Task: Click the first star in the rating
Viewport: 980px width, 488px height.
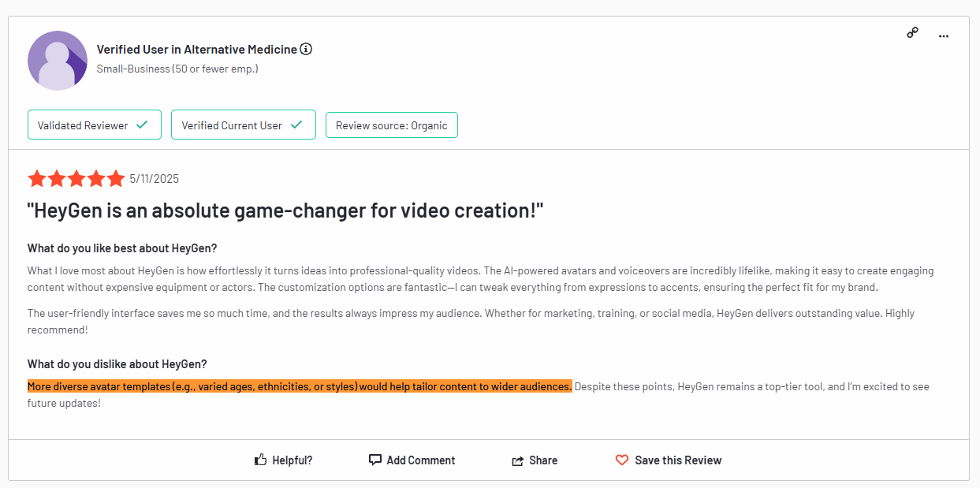Action: 37,179
